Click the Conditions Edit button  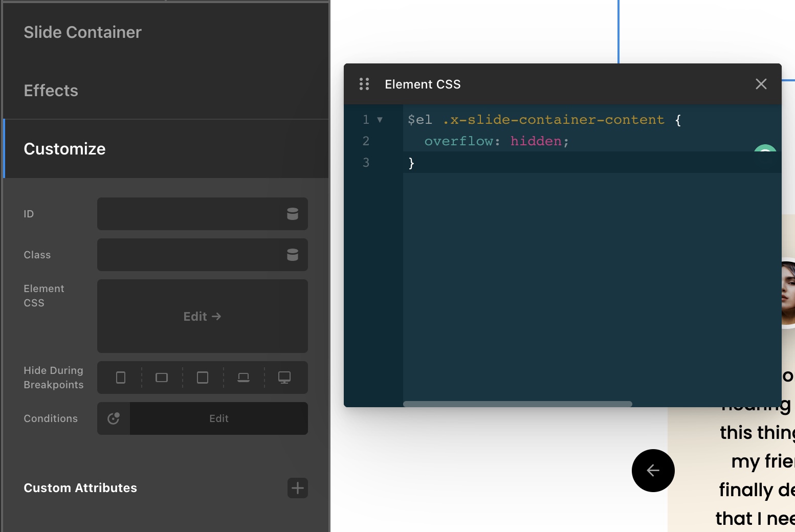(x=219, y=418)
